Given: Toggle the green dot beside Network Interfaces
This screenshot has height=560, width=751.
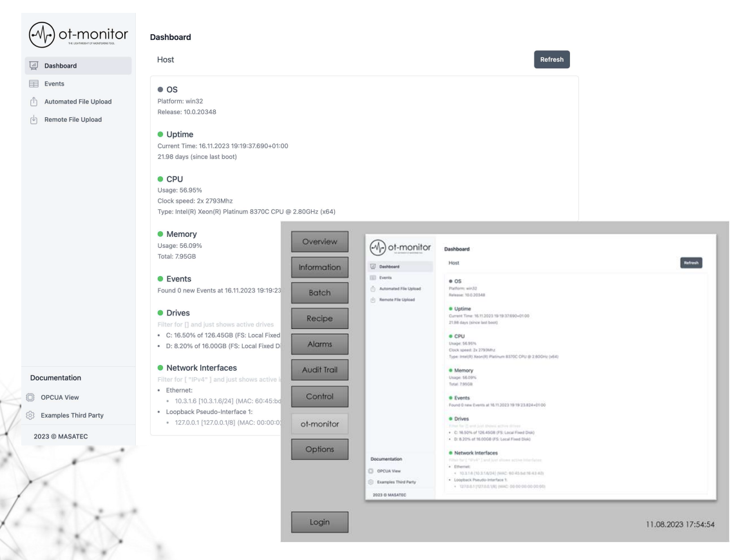Looking at the screenshot, I should pyautogui.click(x=161, y=366).
